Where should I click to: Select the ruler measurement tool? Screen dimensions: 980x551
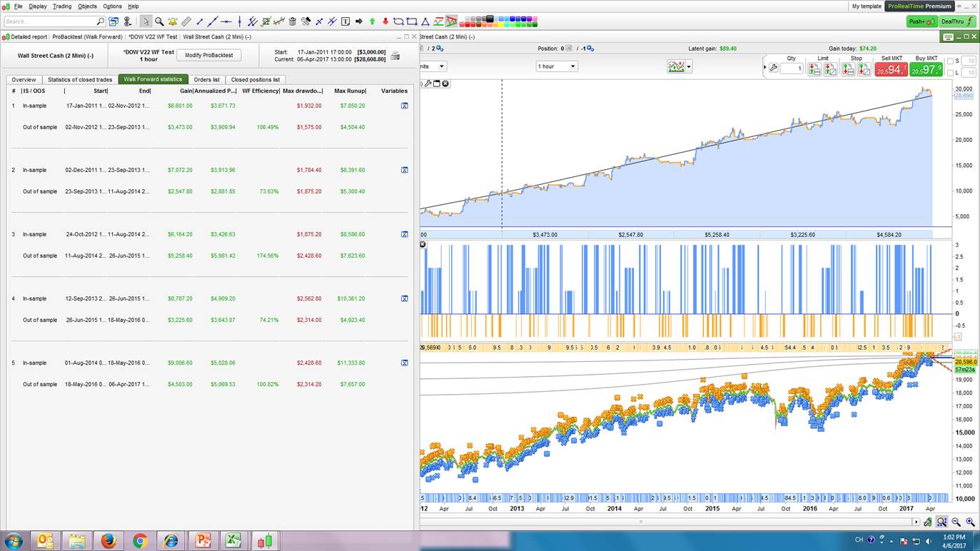[186, 21]
